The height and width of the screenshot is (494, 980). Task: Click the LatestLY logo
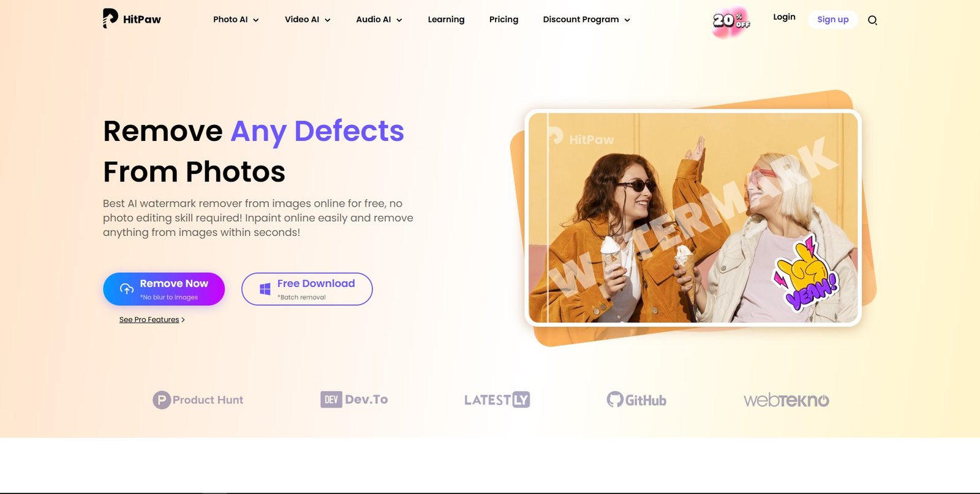click(x=497, y=400)
